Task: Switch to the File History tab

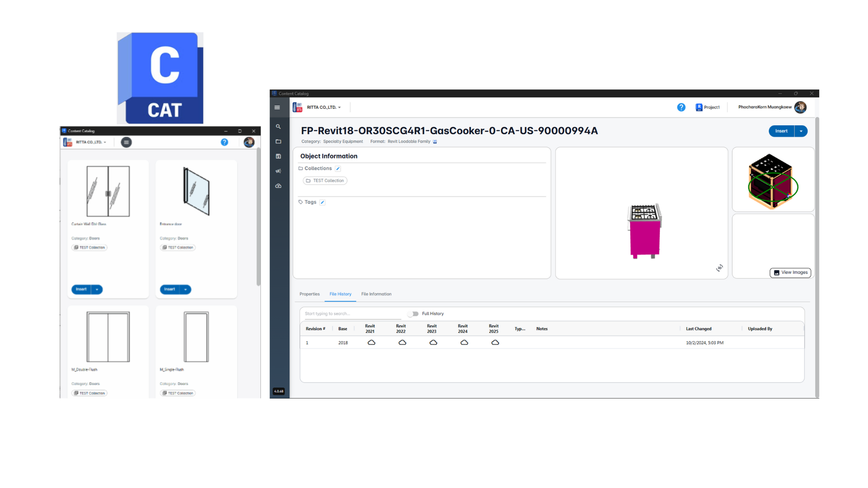Action: 340,294
